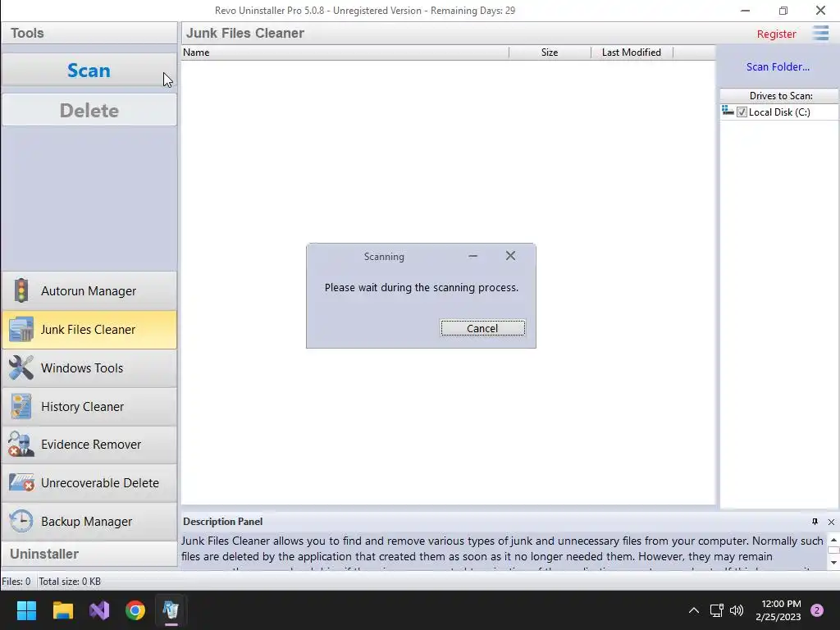
Task: Click the Backup Manager clock icon
Action: 21,521
